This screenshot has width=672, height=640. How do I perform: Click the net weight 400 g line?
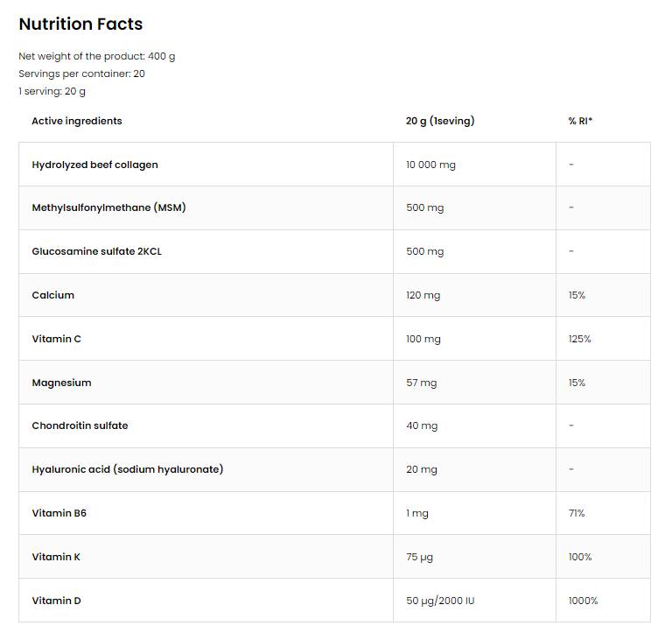[97, 56]
